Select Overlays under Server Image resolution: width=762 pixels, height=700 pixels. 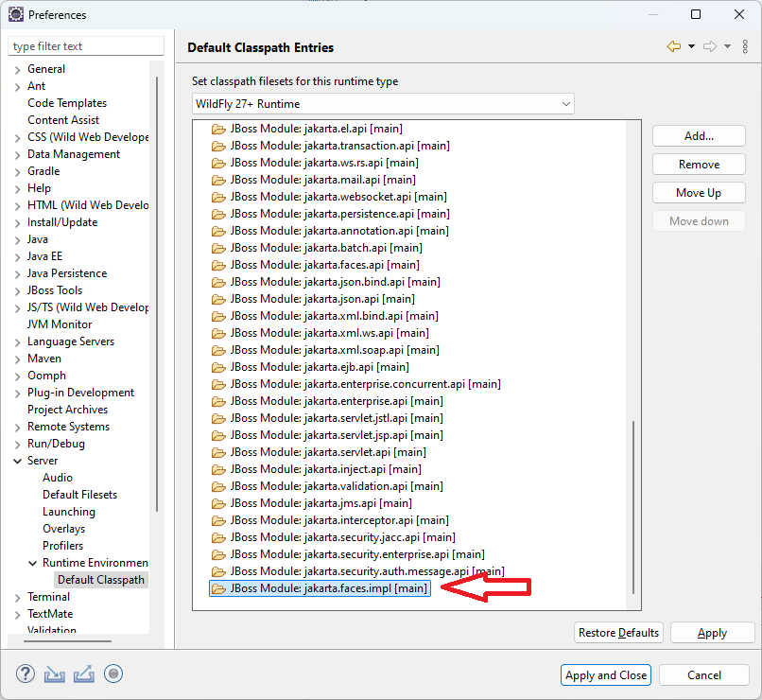(x=63, y=529)
